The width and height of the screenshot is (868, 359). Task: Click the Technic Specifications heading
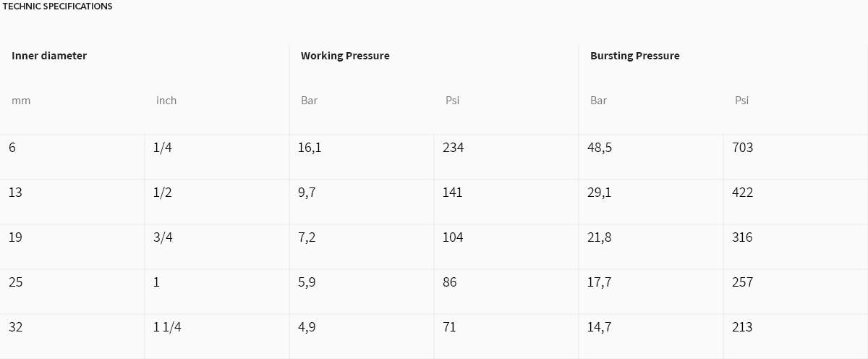58,7
